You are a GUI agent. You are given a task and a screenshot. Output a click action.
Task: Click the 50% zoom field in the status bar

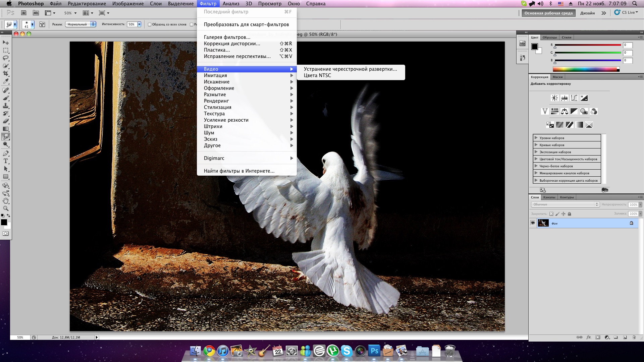click(20, 338)
